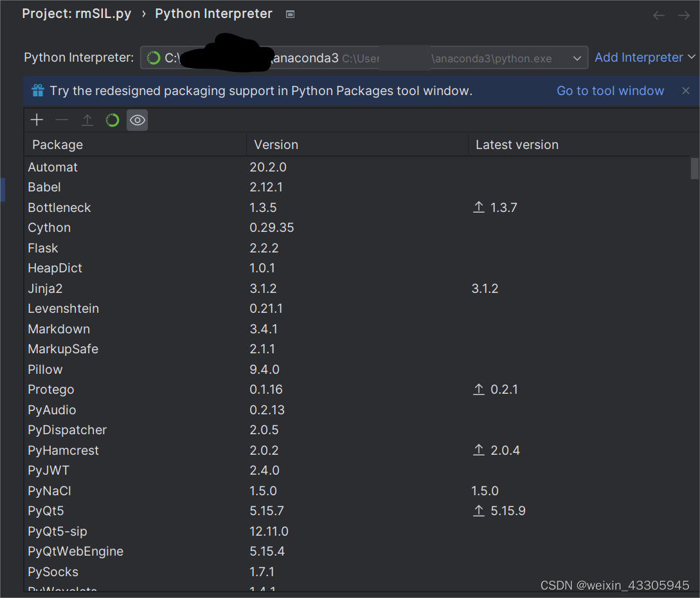Select the Babel package row
Image resolution: width=700 pixels, height=598 pixels.
[x=357, y=188]
